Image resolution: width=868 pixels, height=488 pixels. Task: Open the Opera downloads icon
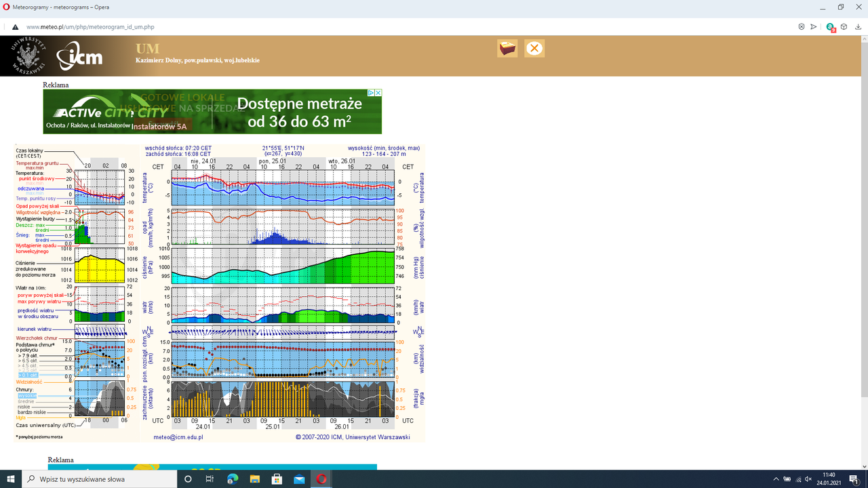857,27
